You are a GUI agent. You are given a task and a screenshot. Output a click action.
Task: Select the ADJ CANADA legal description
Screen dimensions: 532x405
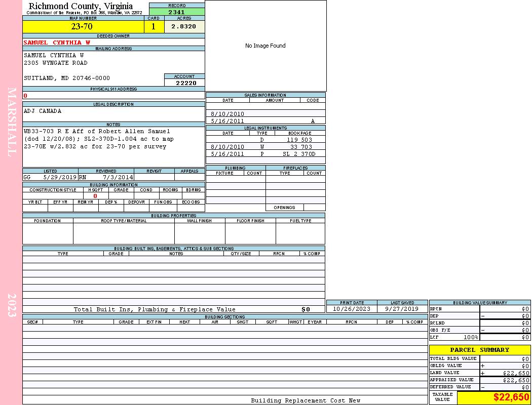(x=43, y=111)
